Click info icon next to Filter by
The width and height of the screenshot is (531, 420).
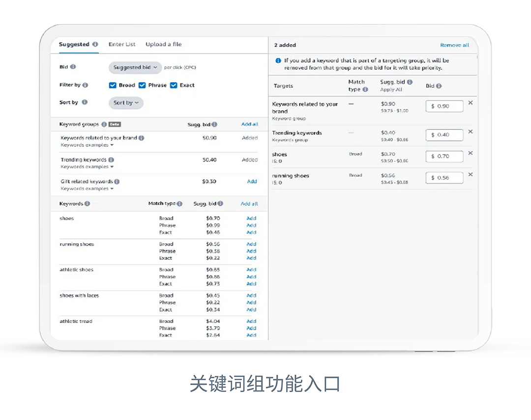[86, 85]
